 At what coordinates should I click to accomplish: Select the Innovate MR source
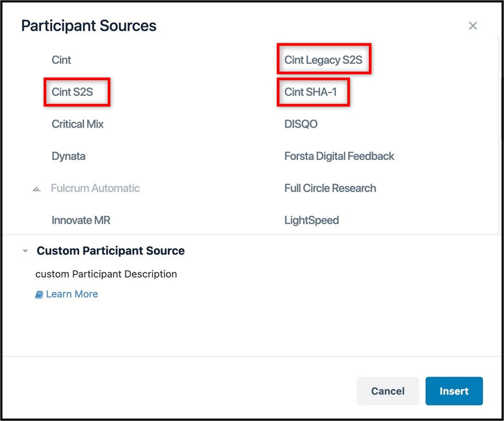(x=81, y=220)
